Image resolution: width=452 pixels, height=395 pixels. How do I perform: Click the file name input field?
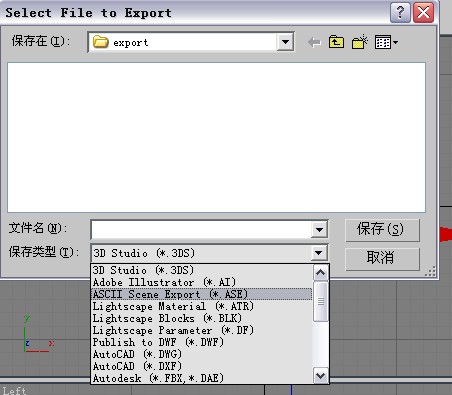coord(201,229)
